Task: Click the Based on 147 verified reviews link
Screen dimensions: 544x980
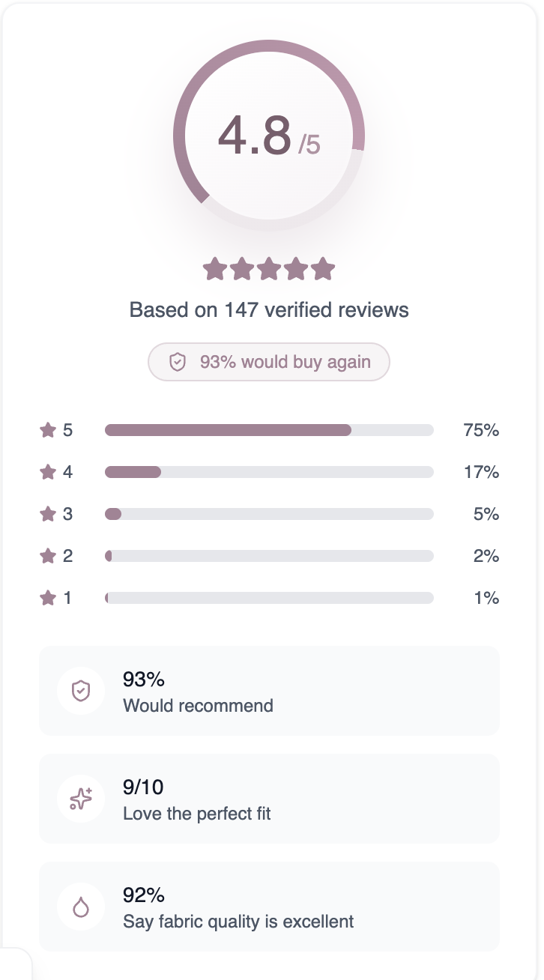Action: (x=268, y=309)
